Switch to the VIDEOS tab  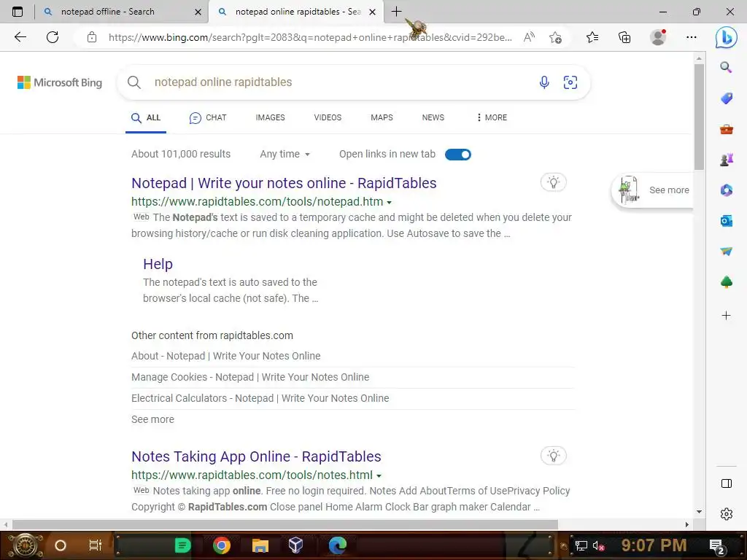click(x=328, y=117)
